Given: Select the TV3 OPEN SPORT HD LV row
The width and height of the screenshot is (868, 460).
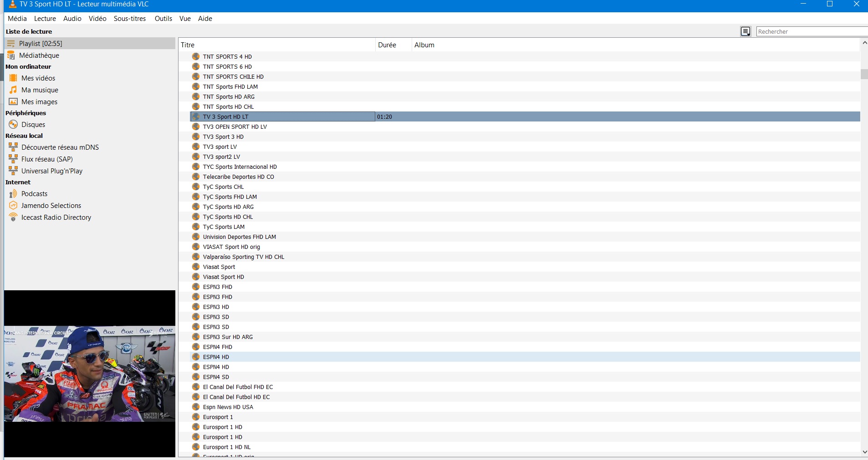Looking at the screenshot, I should [x=525, y=126].
